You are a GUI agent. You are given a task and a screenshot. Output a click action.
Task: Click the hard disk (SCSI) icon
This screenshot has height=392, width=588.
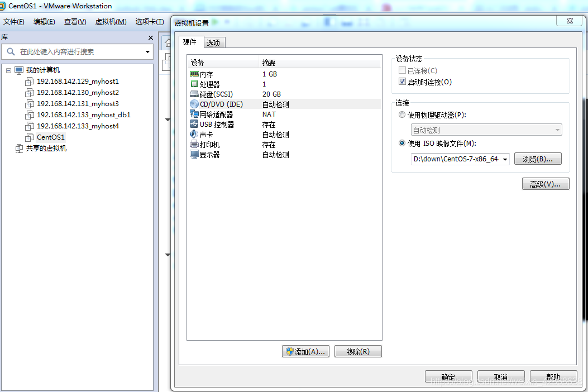(x=194, y=94)
